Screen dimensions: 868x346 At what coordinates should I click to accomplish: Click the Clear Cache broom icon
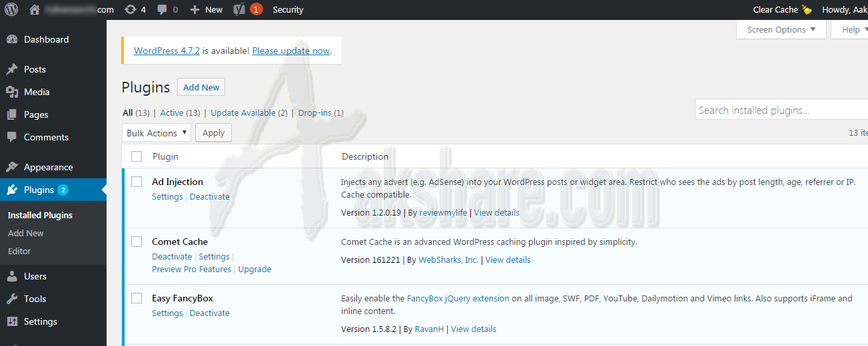point(807,9)
